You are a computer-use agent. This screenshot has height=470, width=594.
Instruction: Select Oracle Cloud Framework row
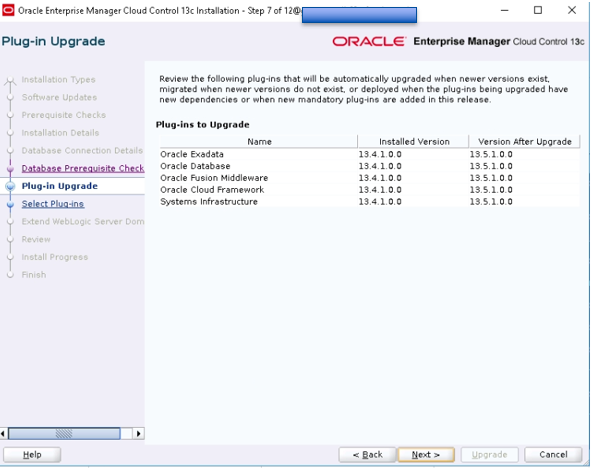coord(369,189)
